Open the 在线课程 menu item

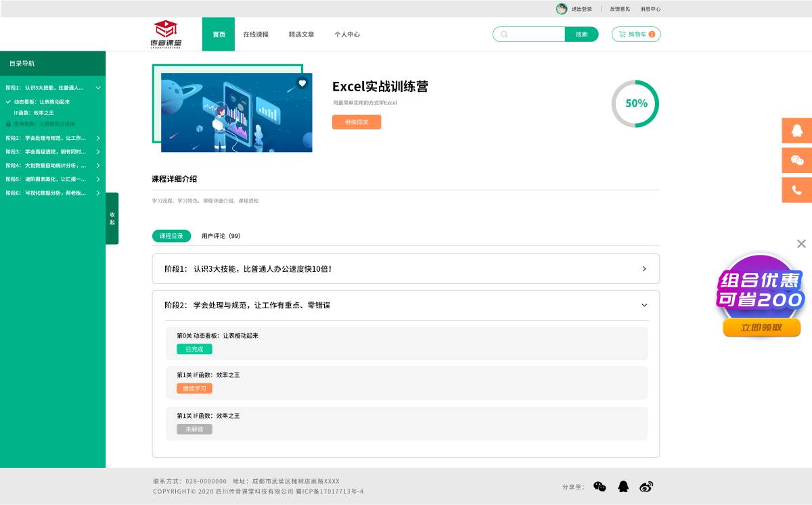[256, 34]
